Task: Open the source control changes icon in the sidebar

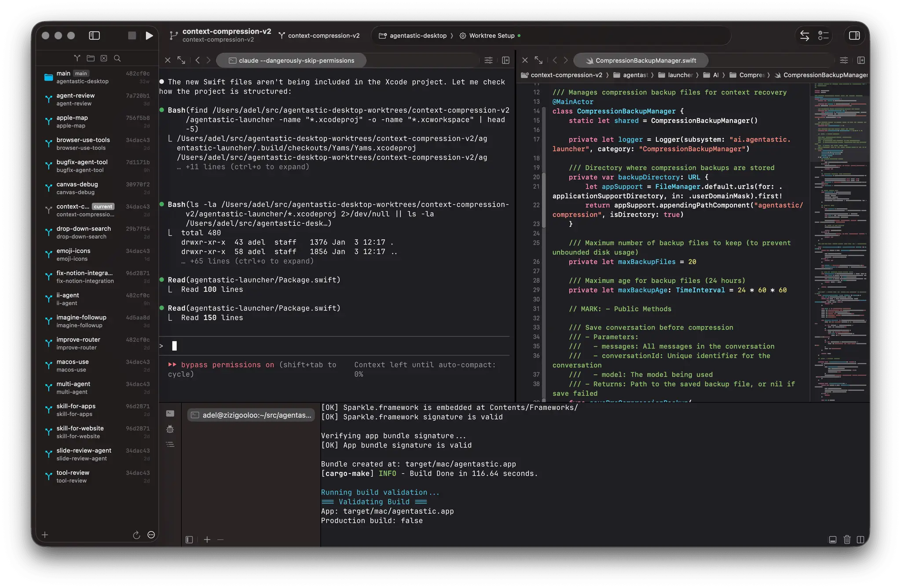Action: click(x=104, y=58)
